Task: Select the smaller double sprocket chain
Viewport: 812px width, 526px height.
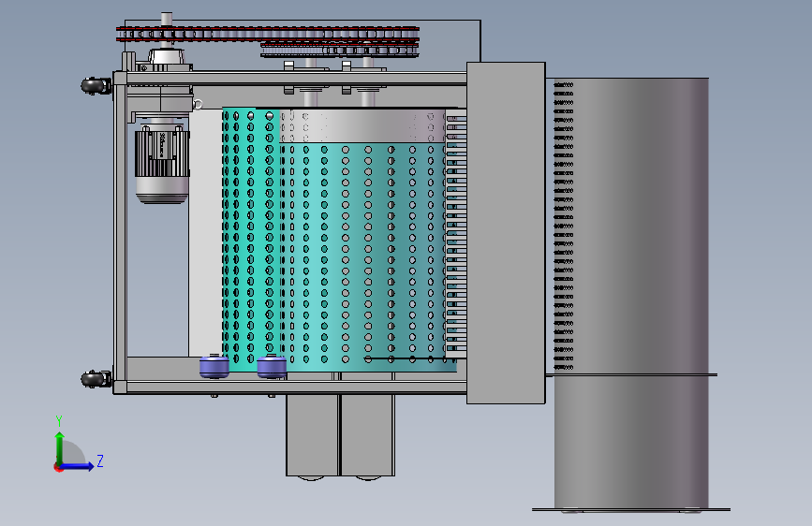Action: pos(339,50)
